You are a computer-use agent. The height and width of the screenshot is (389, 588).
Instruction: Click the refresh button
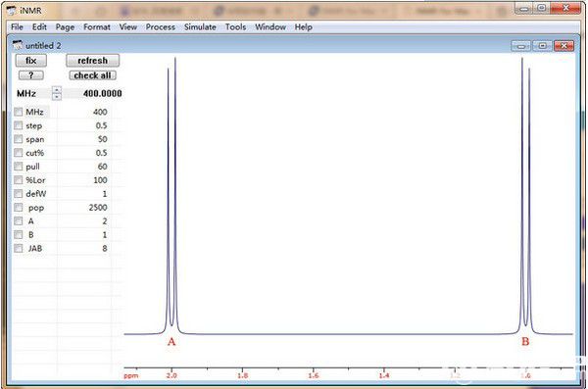point(93,61)
